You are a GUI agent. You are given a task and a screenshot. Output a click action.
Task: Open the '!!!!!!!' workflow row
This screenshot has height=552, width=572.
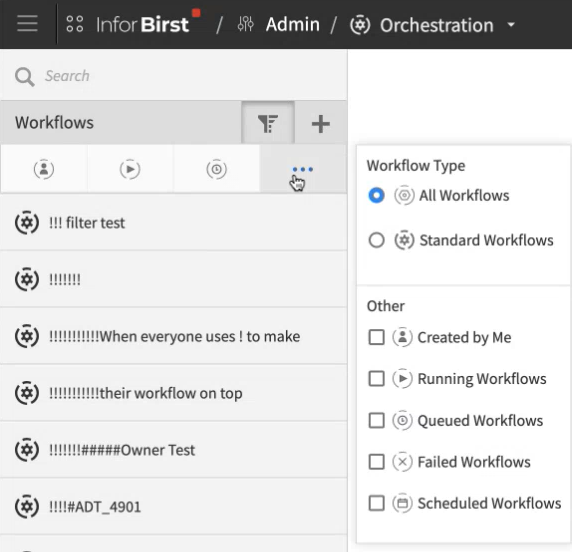[173, 279]
